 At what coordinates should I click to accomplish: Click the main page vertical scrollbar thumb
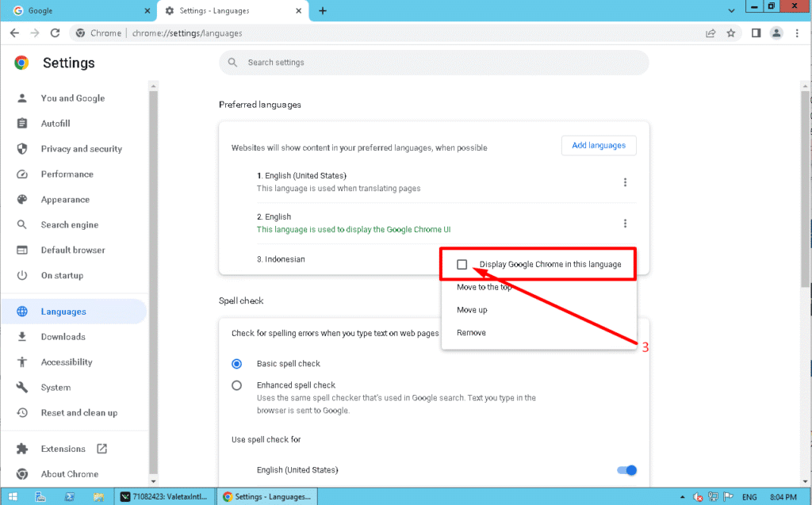pyautogui.click(x=806, y=189)
